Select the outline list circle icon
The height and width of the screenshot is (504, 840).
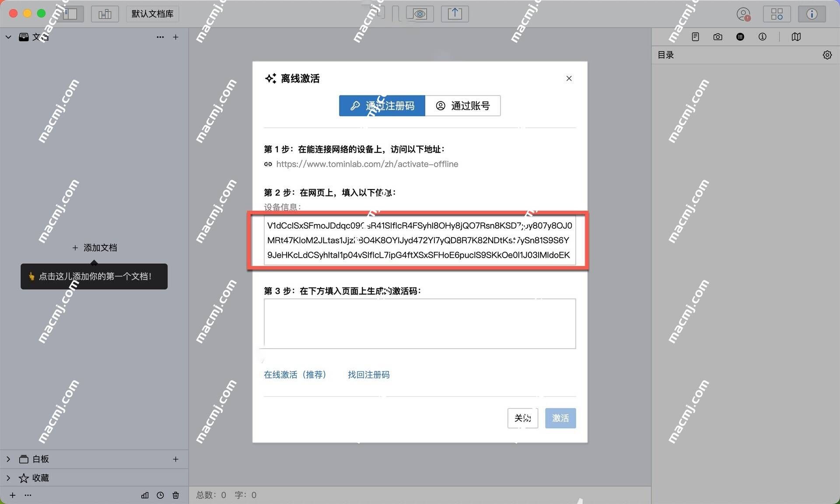(740, 37)
